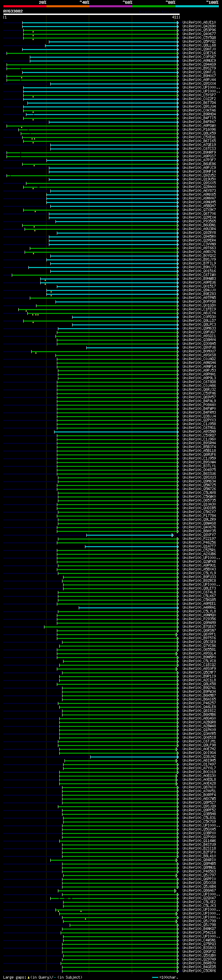
Task: Select the label UniRef100_Q9ZU52
Action: pyautogui.click(x=199, y=175)
